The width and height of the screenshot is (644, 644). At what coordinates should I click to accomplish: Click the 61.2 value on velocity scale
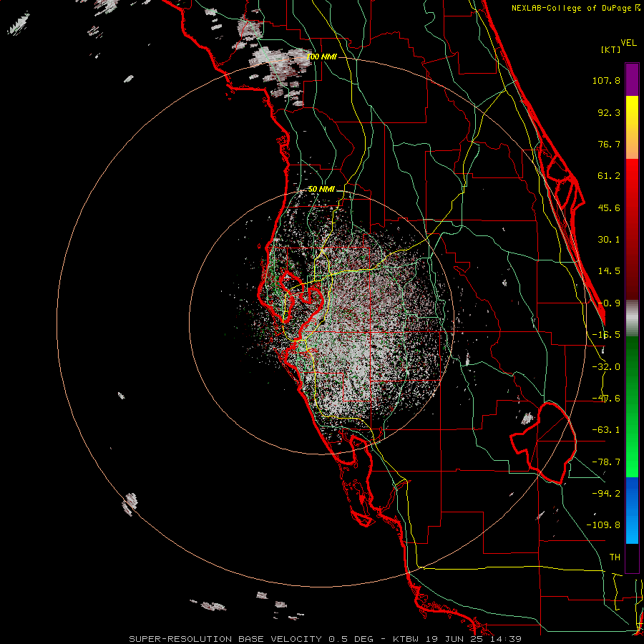tap(609, 176)
